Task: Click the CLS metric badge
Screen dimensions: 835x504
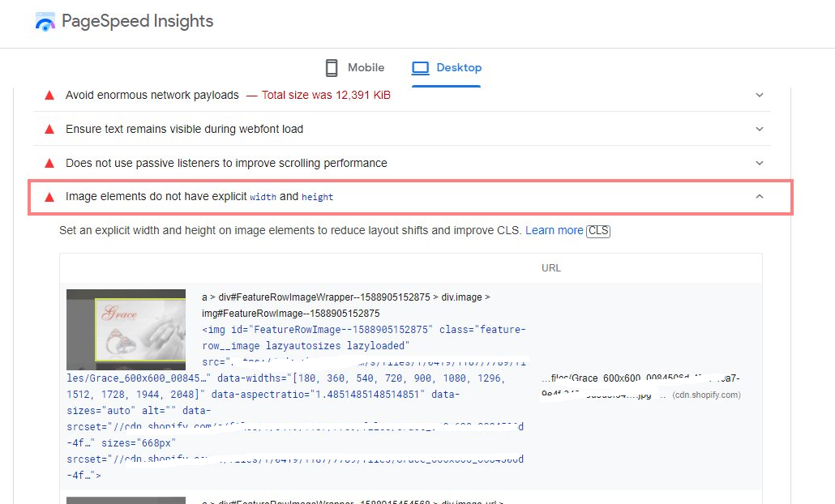Action: click(598, 231)
